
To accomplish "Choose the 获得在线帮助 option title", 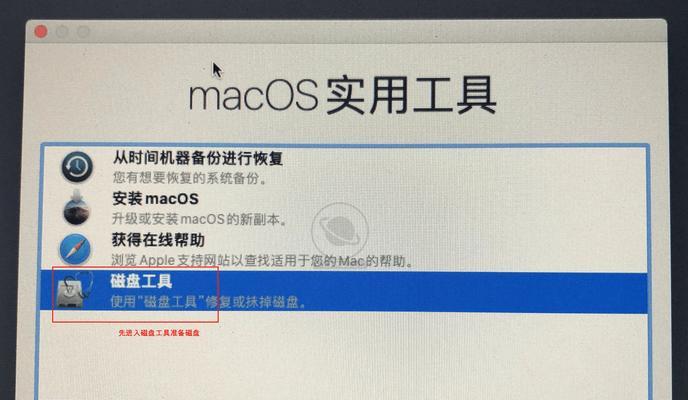I will coord(158,240).
